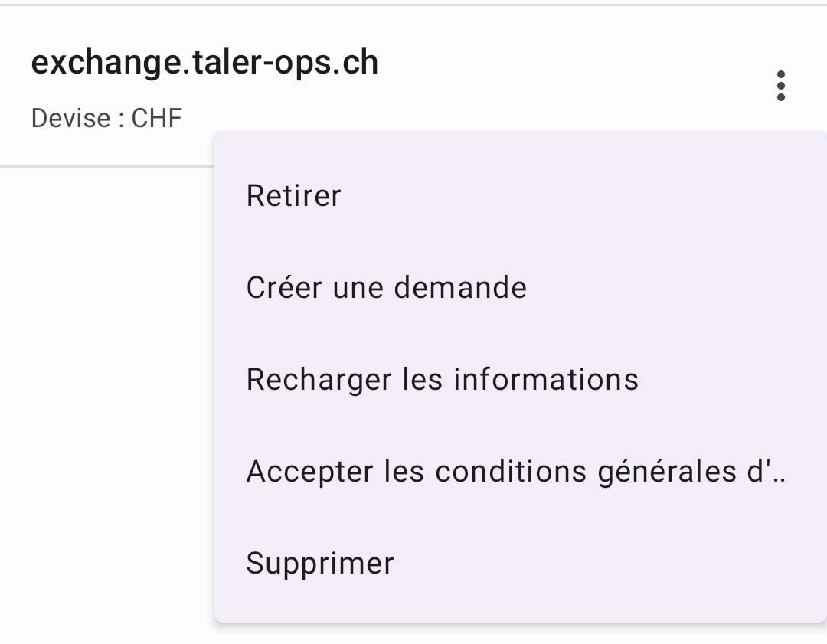The image size is (827, 644).
Task: Choose Supprimer to delete the exchange
Action: (x=319, y=563)
